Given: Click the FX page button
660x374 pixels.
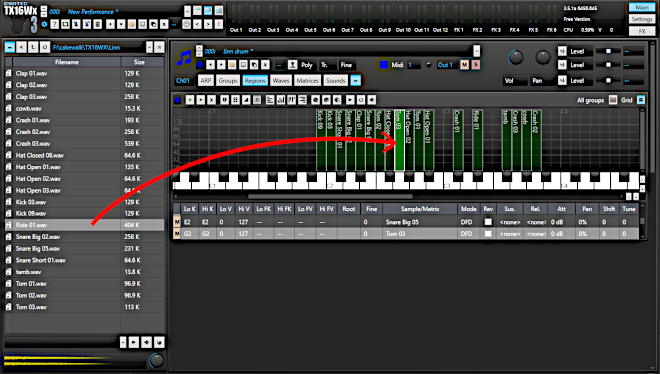Looking at the screenshot, I should [641, 31].
